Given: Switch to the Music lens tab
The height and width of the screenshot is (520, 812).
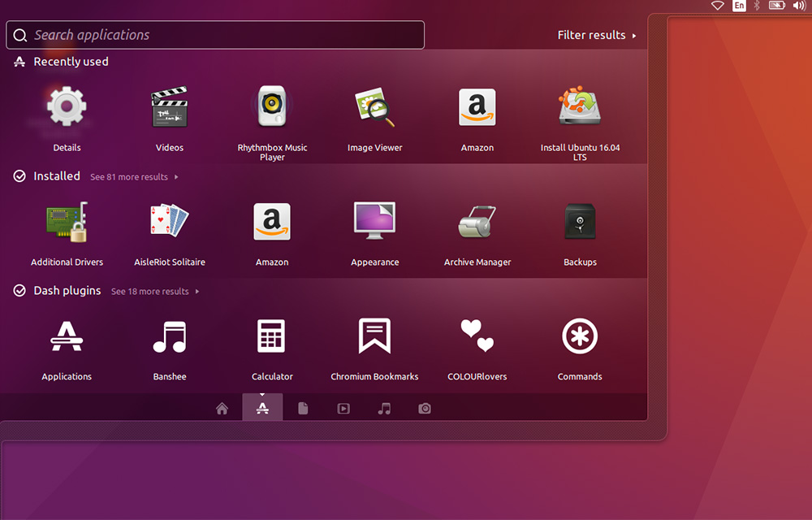Looking at the screenshot, I should pyautogui.click(x=384, y=409).
